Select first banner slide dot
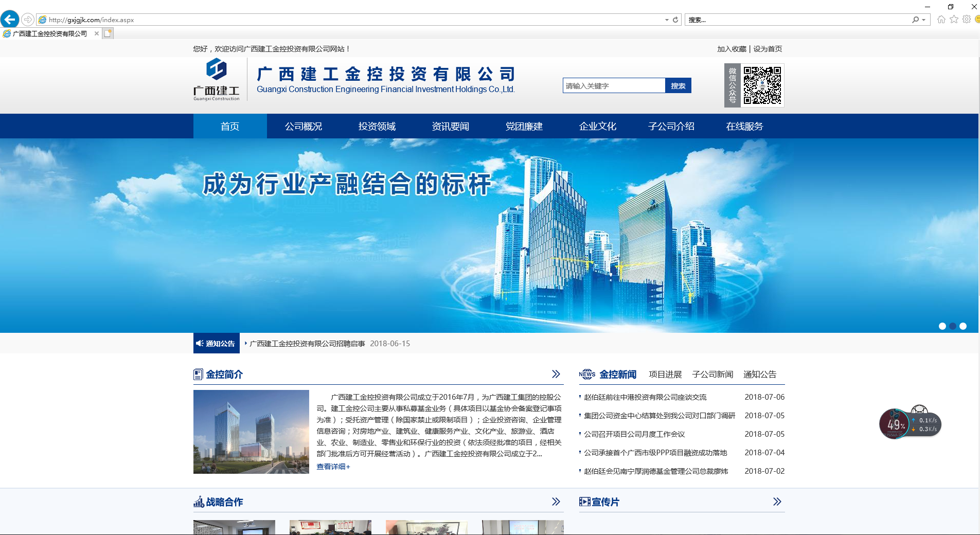 coord(942,326)
